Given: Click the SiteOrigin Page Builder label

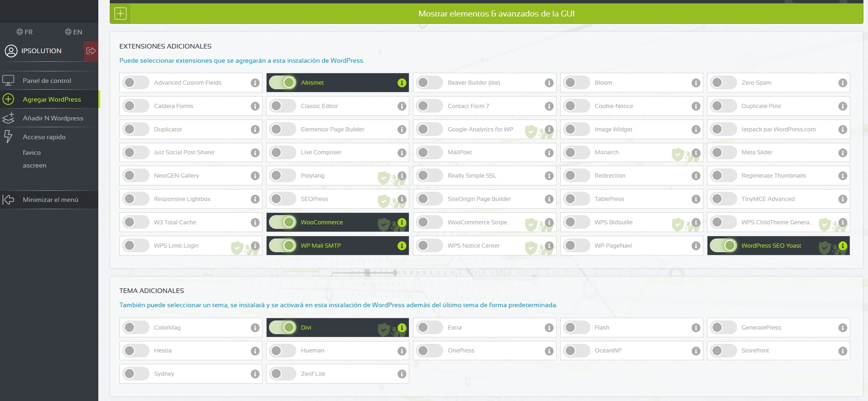Looking at the screenshot, I should point(479,199).
